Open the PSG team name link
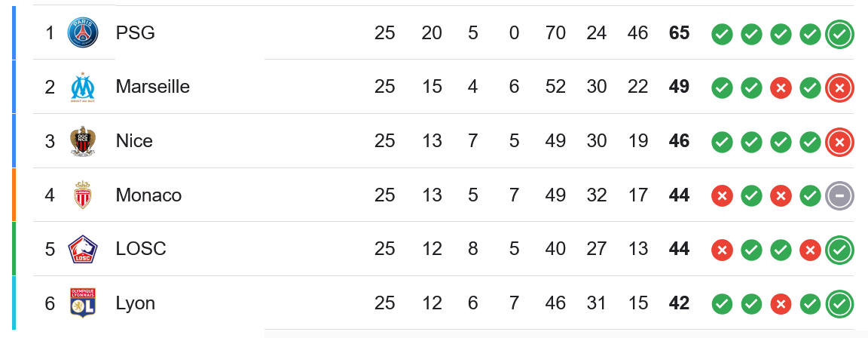868x338 pixels. tap(135, 33)
